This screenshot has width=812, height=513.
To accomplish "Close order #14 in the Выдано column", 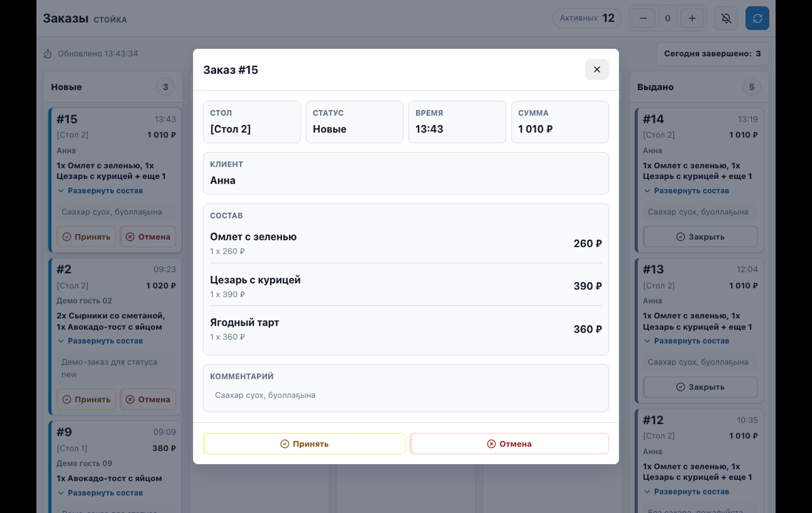I will (x=700, y=237).
